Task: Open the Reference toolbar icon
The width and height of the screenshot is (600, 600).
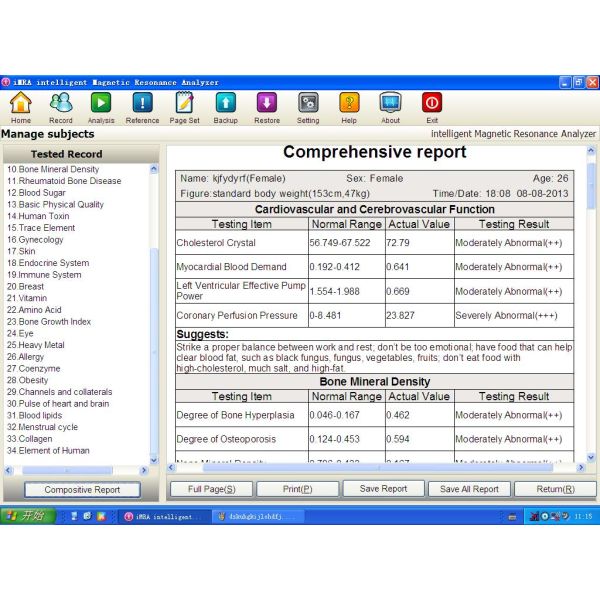Action: (x=142, y=103)
